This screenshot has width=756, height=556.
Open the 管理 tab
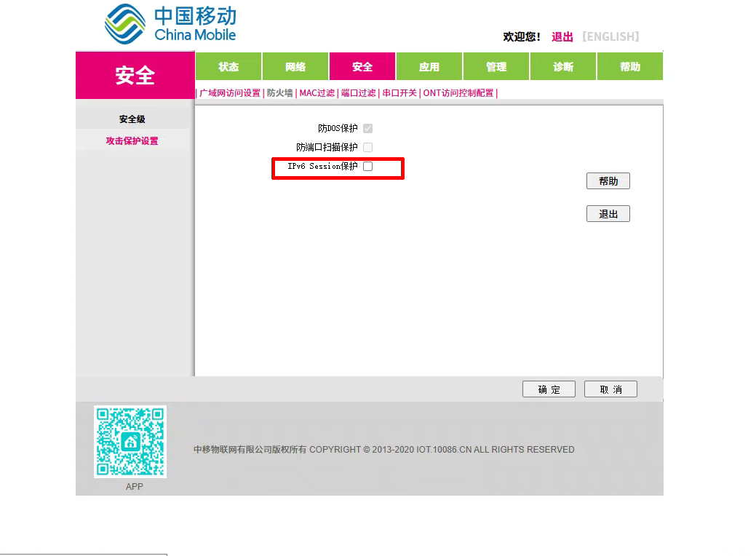click(x=496, y=67)
